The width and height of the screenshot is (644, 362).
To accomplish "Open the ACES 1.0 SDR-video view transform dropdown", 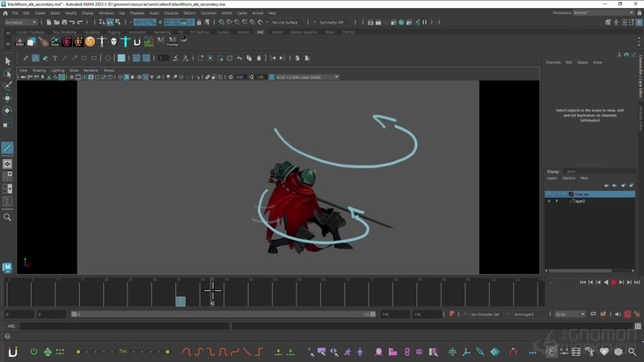I will click(x=307, y=77).
